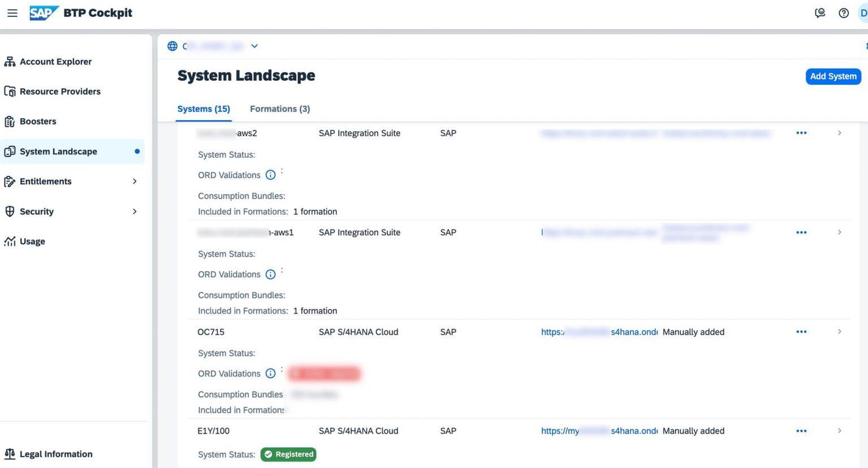Image resolution: width=868 pixels, height=468 pixels.
Task: Click the ORD Validations info toggle for OC715
Action: [x=270, y=373]
